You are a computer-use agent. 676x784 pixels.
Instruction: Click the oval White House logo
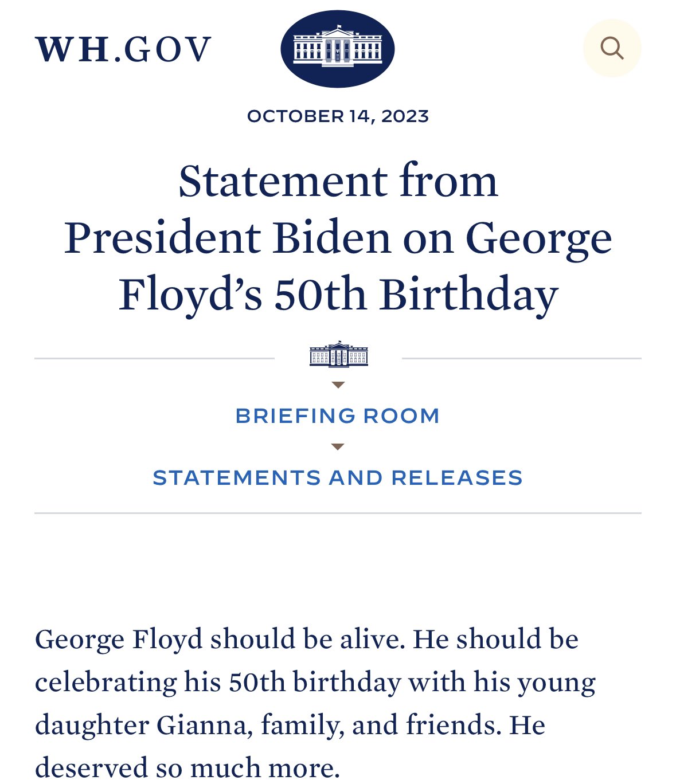(x=338, y=49)
